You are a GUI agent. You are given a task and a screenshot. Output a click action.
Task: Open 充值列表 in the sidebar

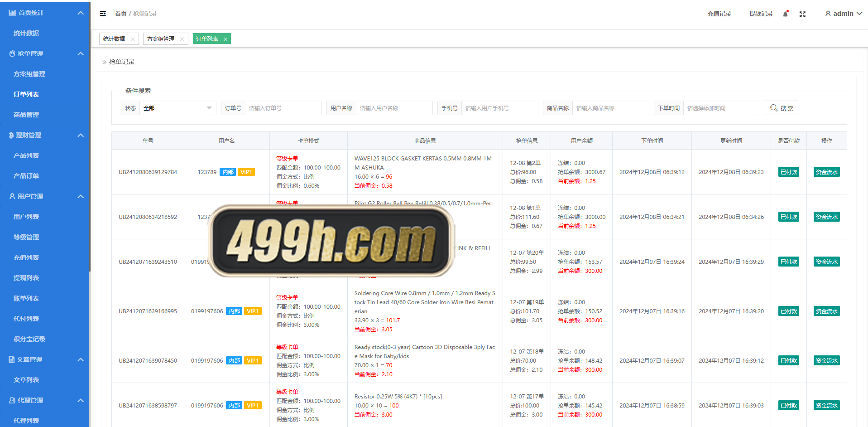pos(26,257)
